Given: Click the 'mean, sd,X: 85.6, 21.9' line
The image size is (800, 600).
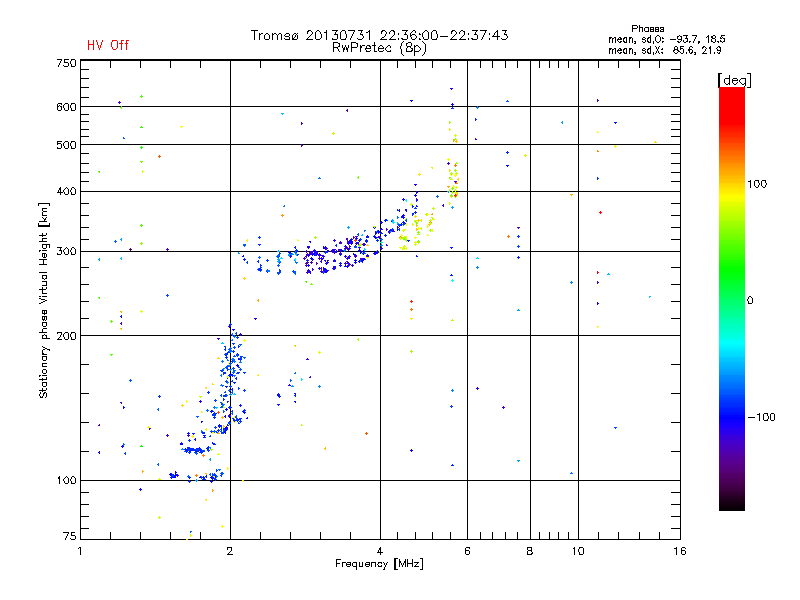Looking at the screenshot, I should pos(664,50).
